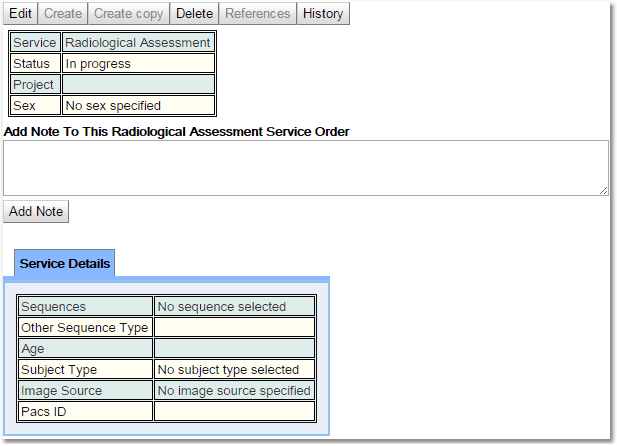Click the empty Project value cell
The height and width of the screenshot is (446, 617).
coord(138,85)
